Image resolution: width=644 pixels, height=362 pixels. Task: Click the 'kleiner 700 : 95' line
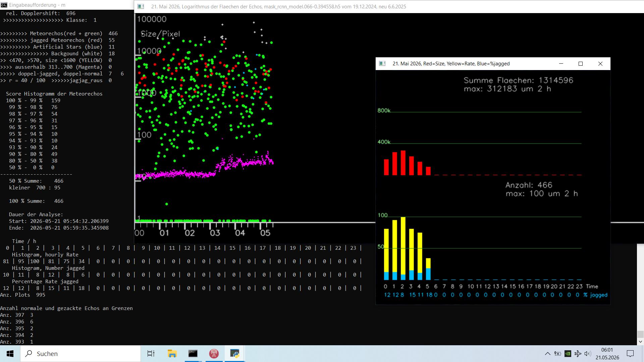point(35,188)
